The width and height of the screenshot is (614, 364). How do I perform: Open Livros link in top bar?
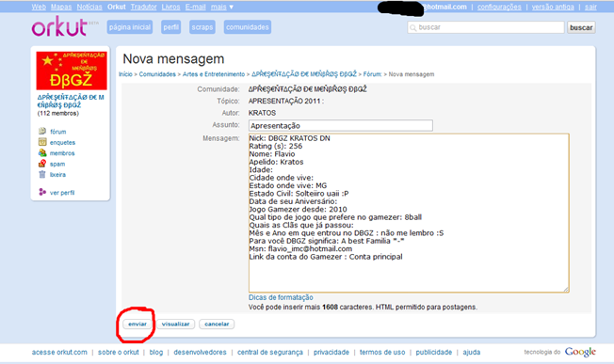click(170, 7)
